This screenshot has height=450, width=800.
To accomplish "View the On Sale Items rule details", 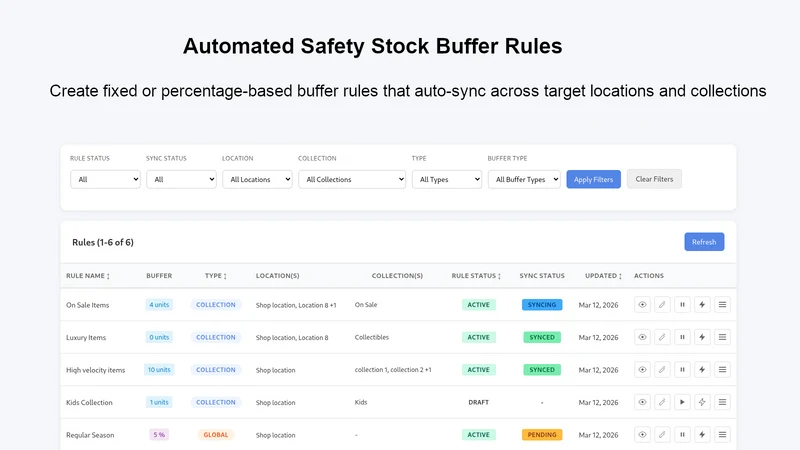I will pos(642,305).
